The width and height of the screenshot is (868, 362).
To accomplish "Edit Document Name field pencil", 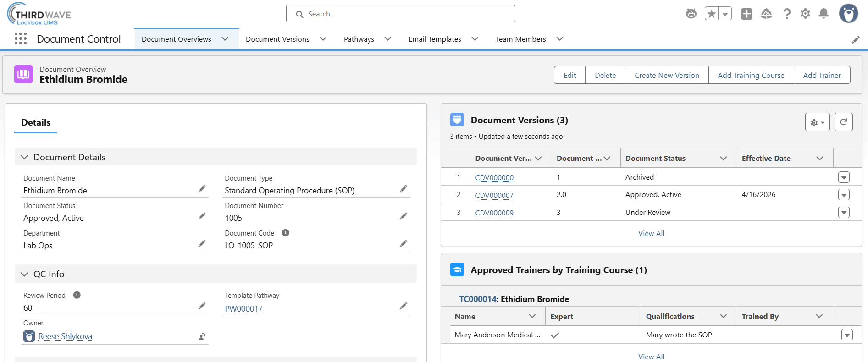I will [202, 189].
